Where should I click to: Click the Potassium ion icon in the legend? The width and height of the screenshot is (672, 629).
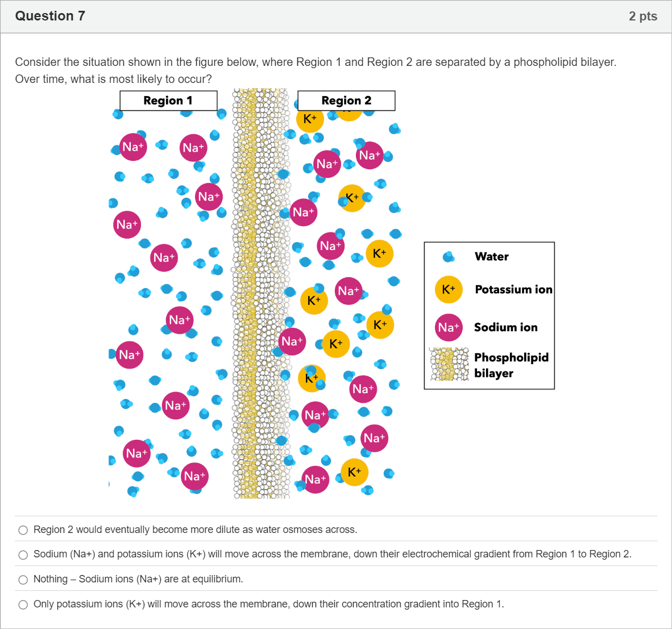pos(449,289)
